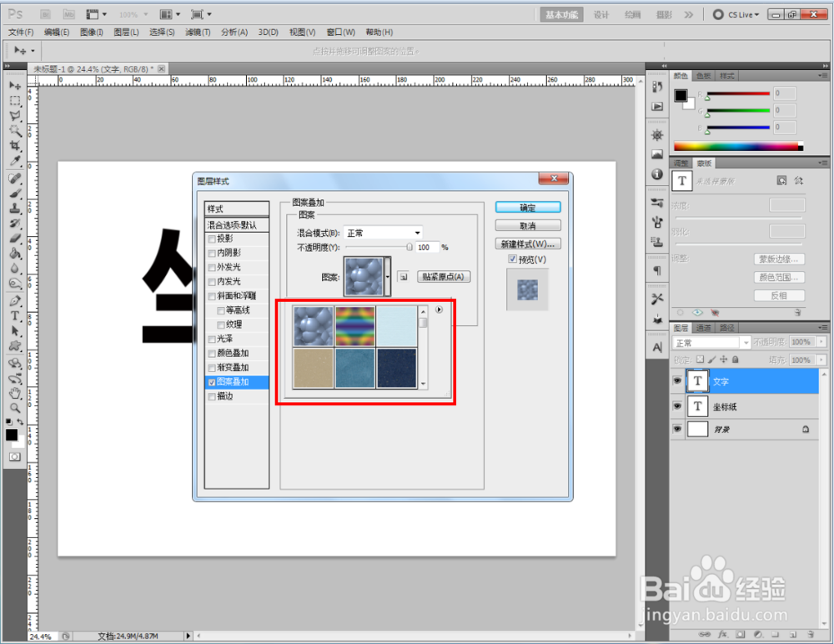The width and height of the screenshot is (834, 644).
Task: Open the Adjustments panel icon on the right
Action: click(657, 136)
